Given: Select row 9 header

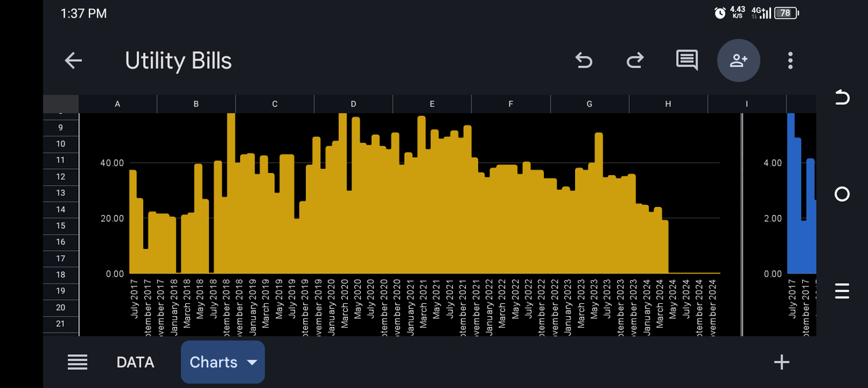Looking at the screenshot, I should 61,128.
